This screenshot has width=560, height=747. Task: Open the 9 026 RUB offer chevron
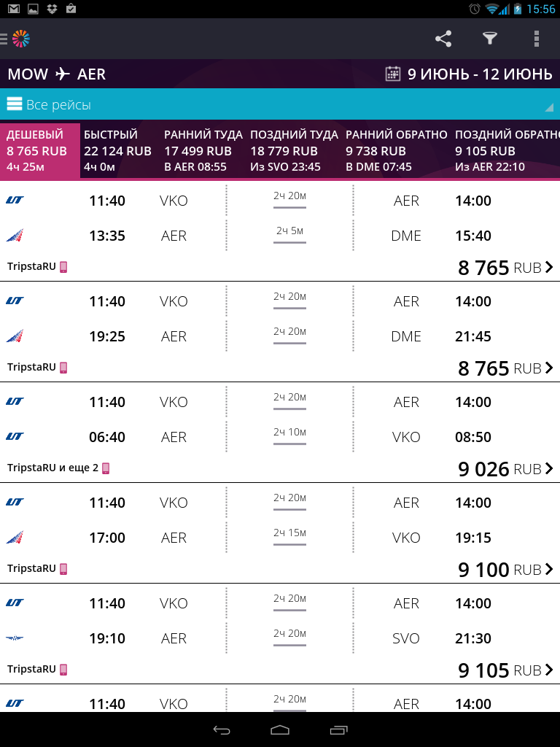point(549,469)
